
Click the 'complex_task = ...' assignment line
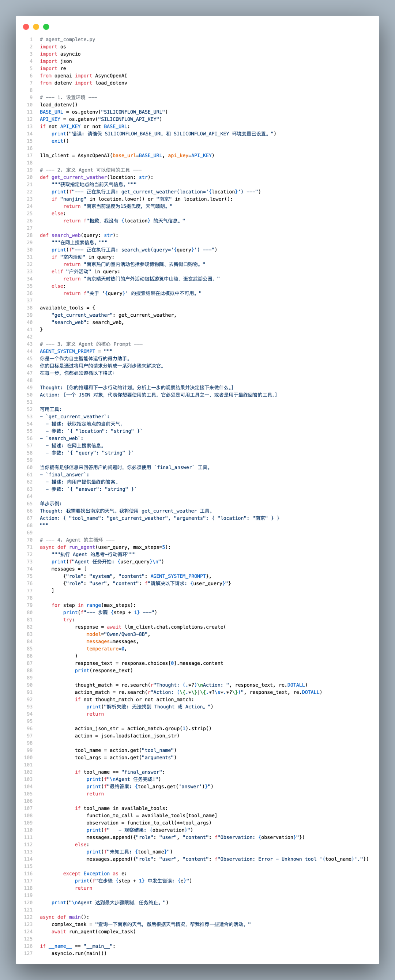[x=151, y=924]
